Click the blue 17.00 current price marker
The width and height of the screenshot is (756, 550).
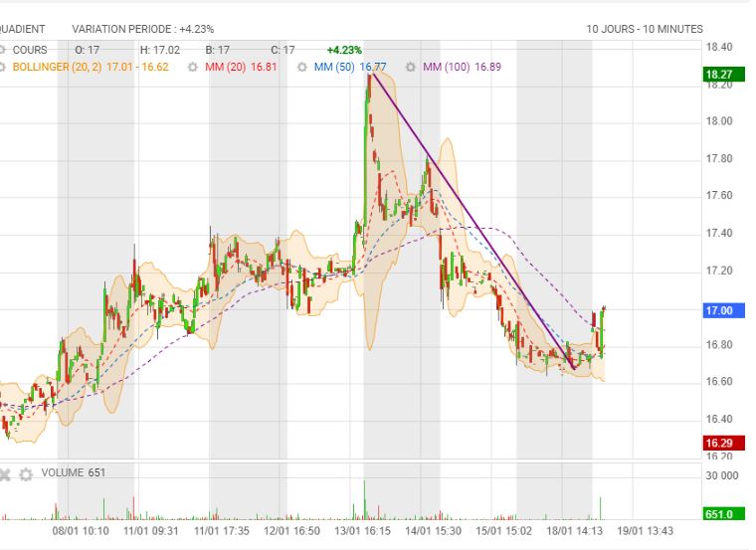coord(718,310)
